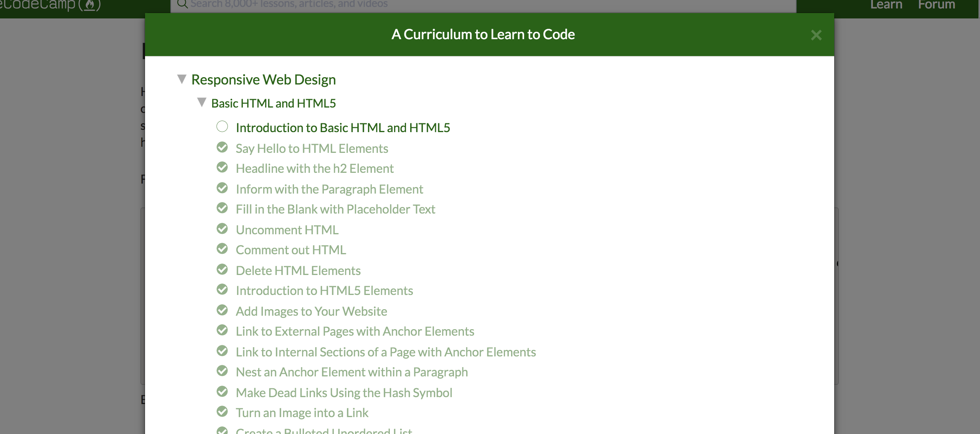This screenshot has width=980, height=434.
Task: Click checkmark beside Link to External Pages
Action: click(x=222, y=330)
